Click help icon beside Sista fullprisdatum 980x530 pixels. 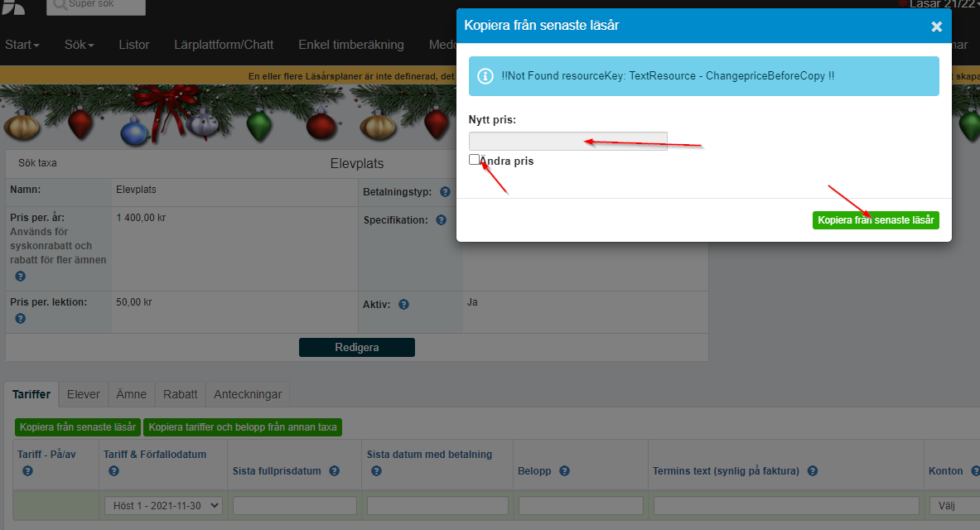pyautogui.click(x=335, y=470)
